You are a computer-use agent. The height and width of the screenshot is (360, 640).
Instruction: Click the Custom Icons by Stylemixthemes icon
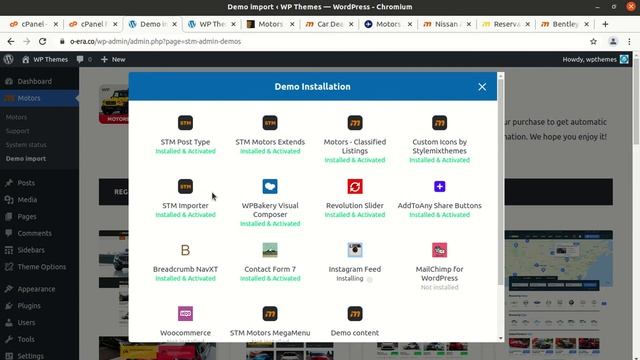[440, 123]
